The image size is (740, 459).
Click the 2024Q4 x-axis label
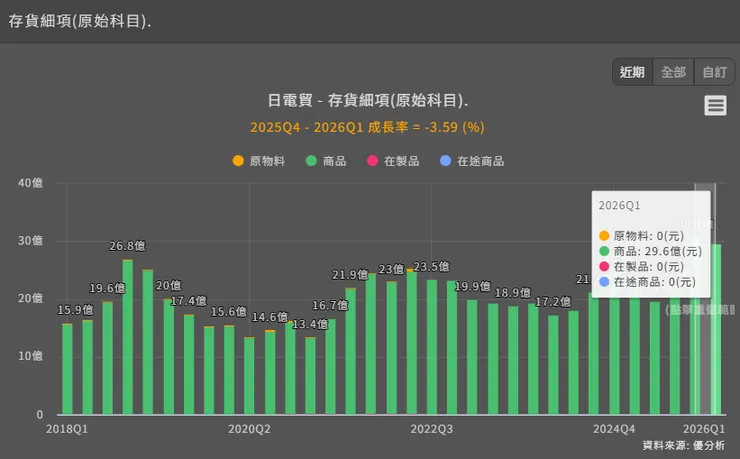(x=614, y=429)
